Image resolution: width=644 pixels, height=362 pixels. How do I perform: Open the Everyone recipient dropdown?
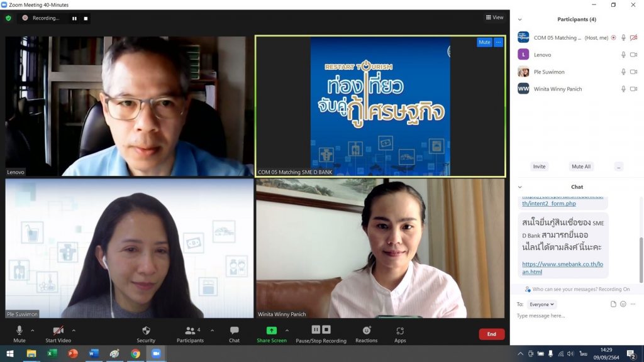point(541,304)
